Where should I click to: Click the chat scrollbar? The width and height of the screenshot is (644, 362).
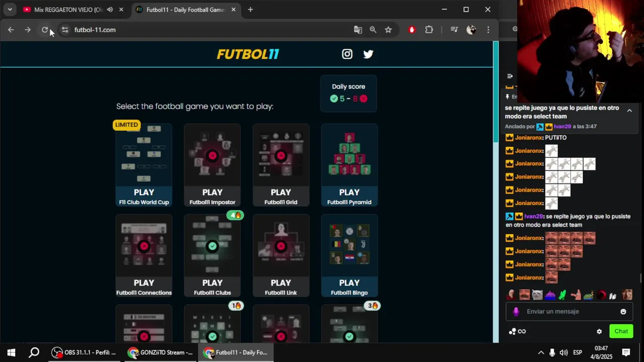pyautogui.click(x=640, y=278)
